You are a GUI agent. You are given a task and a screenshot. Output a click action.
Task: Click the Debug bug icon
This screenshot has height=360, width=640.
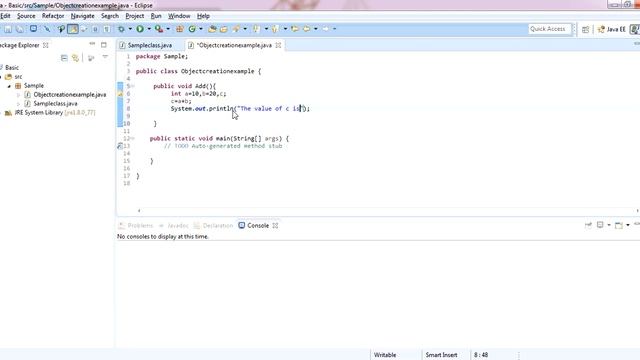121,29
